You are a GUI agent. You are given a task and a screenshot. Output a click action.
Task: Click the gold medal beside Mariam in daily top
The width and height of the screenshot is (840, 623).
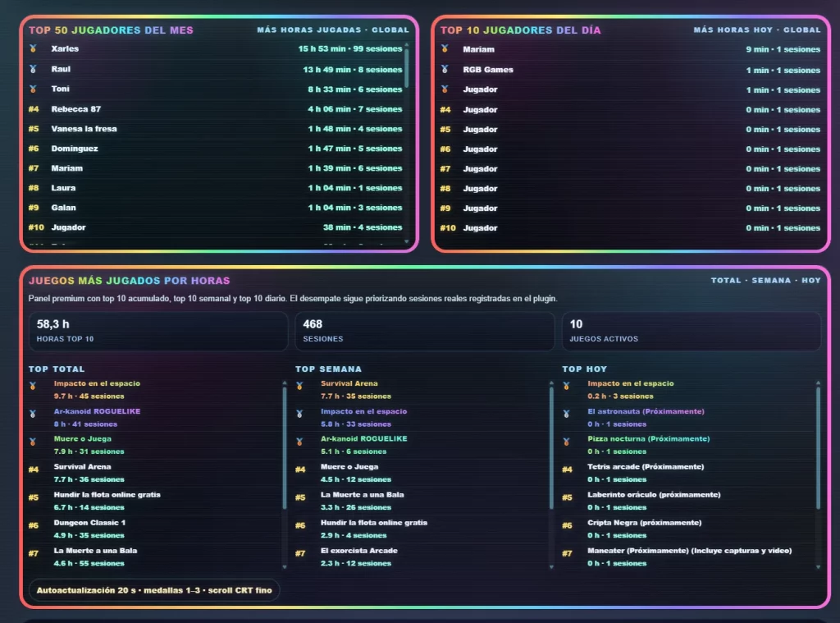[x=445, y=49]
